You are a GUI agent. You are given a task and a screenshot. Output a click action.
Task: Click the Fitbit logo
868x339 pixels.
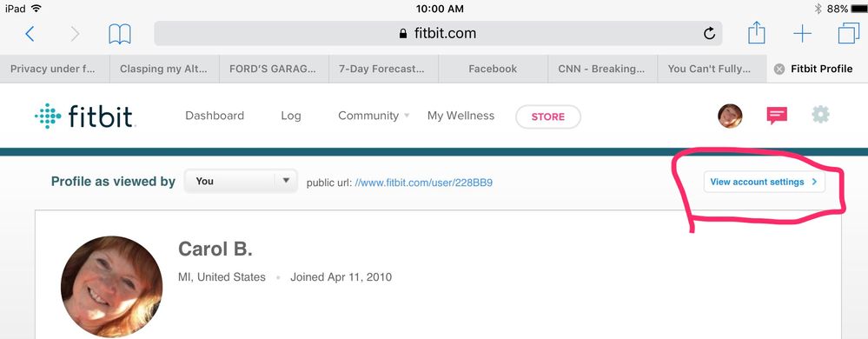pyautogui.click(x=84, y=116)
